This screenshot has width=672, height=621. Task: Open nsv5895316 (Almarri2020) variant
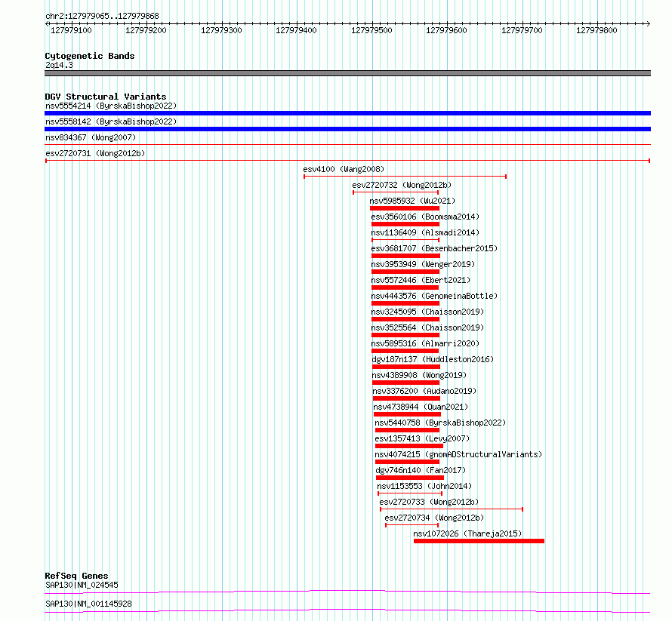pyautogui.click(x=425, y=343)
